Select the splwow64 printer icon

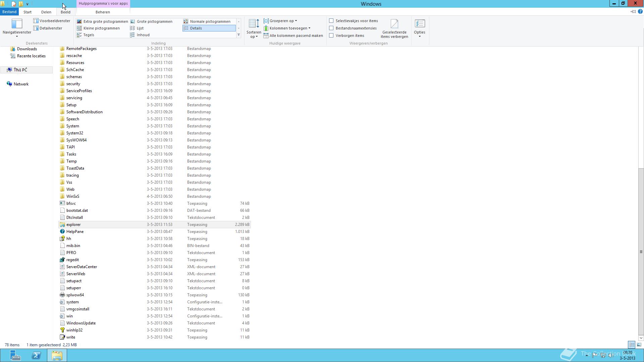(62, 295)
